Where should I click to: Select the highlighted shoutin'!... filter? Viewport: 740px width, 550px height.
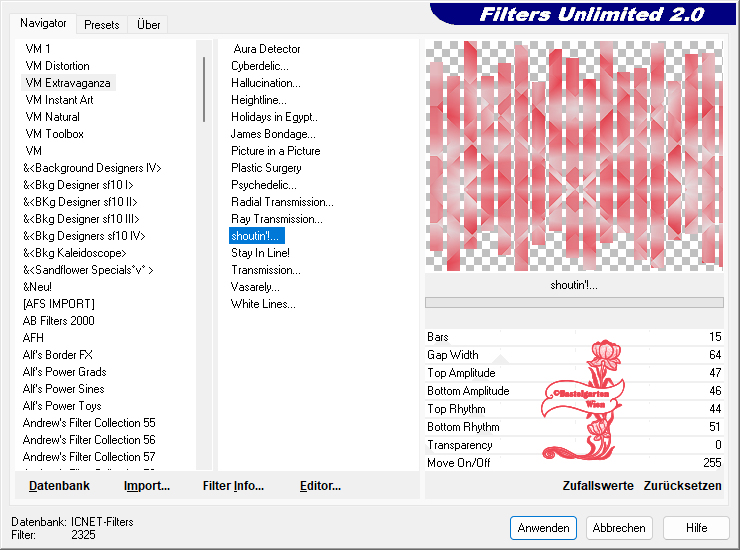pos(257,236)
